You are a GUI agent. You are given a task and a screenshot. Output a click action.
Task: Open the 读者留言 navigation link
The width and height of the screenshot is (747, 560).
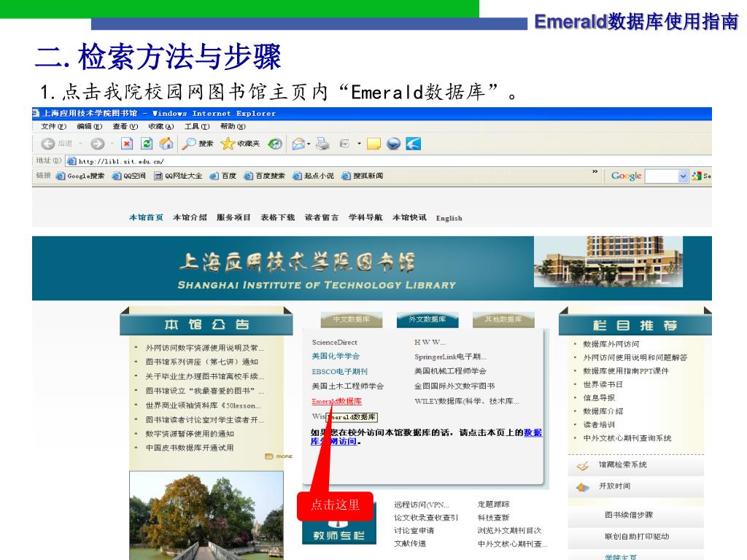322,217
